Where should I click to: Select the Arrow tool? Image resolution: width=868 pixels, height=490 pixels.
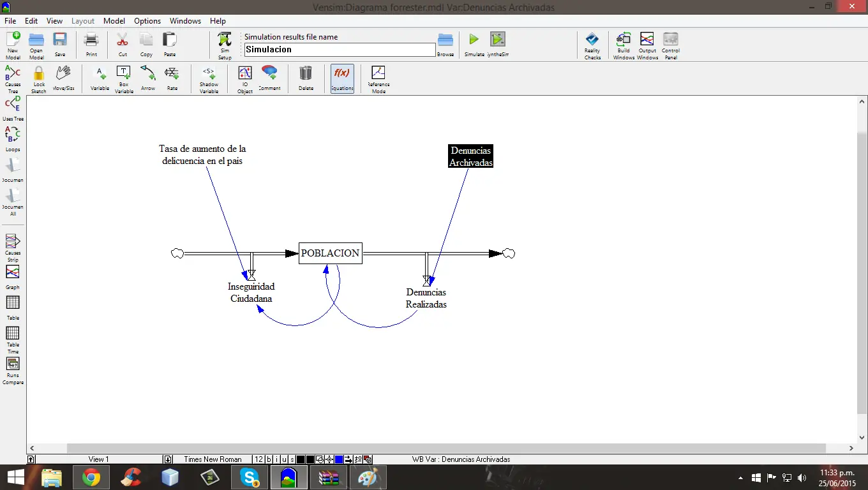[148, 78]
